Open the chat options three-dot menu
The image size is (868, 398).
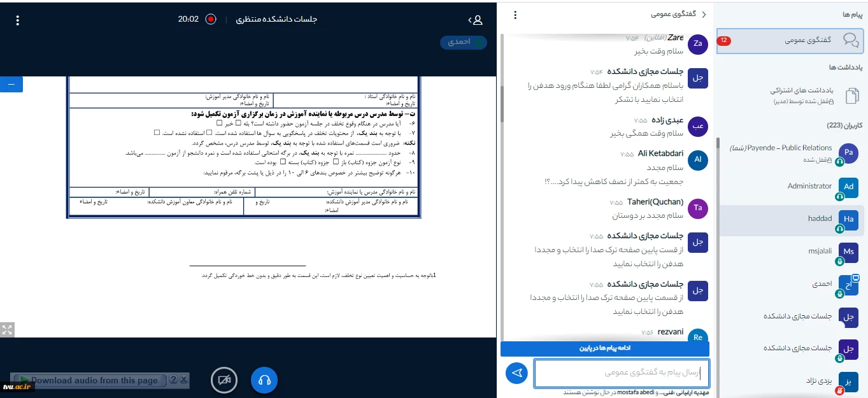tap(515, 15)
